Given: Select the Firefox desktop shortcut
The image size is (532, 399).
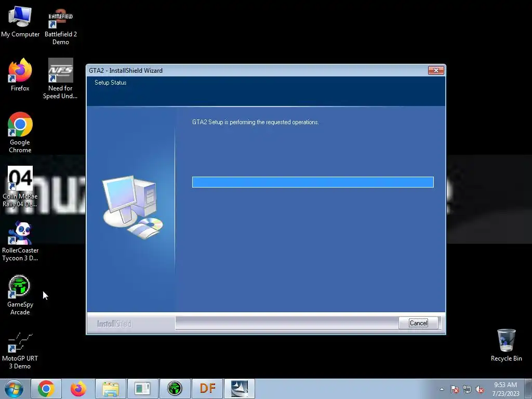Looking at the screenshot, I should [20, 75].
